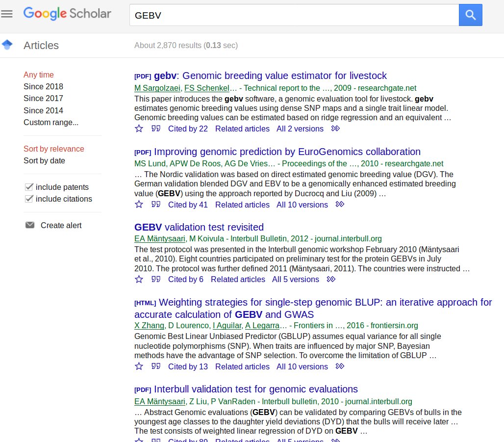The height and width of the screenshot is (442, 504).
Task: Select the Any time filter
Action: pyautogui.click(x=39, y=75)
